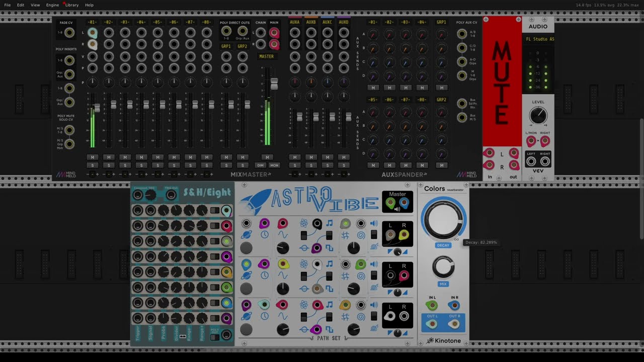Click the first-row snail icon on Astrovibe
Screen dimensions: 644x362
coord(374,246)
